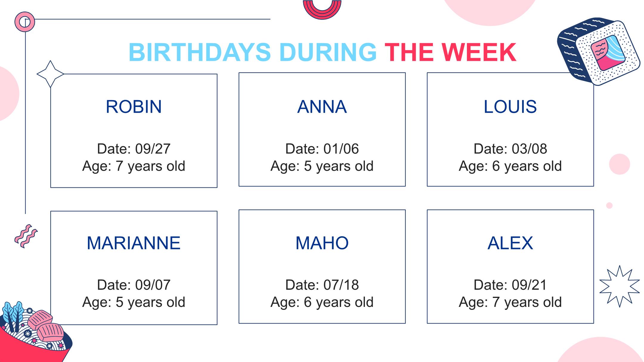644x362 pixels.
Task: Click the sushi roll illustration
Action: click(598, 52)
